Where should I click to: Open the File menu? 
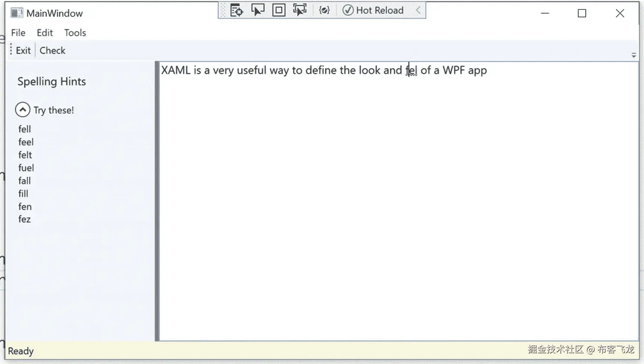coord(18,33)
